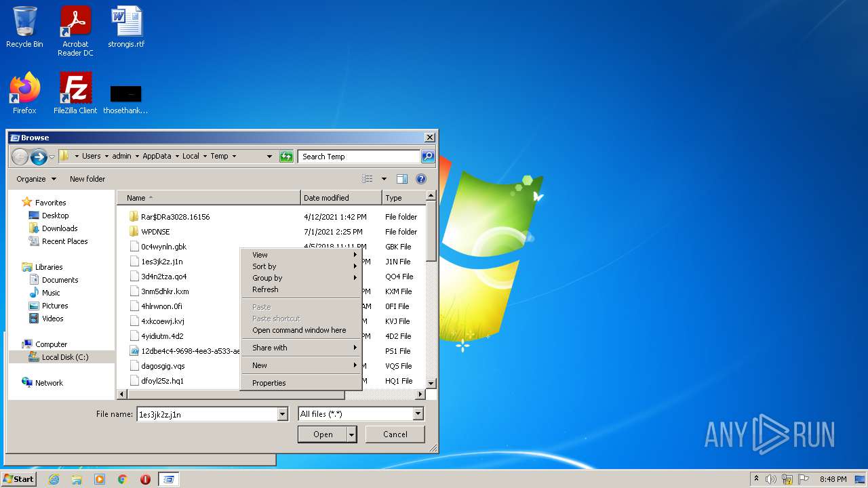Go back using the Back arrow button
Screen dimensions: 868x488
point(20,157)
